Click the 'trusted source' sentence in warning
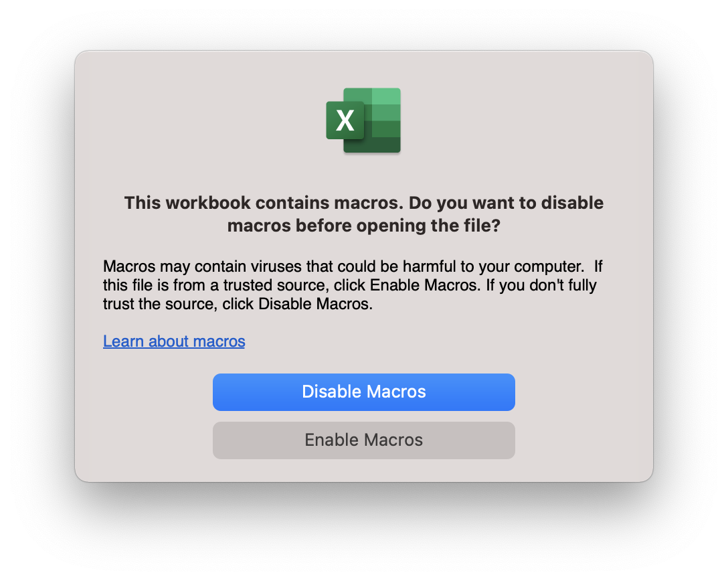Image resolution: width=728 pixels, height=581 pixels. 291,285
